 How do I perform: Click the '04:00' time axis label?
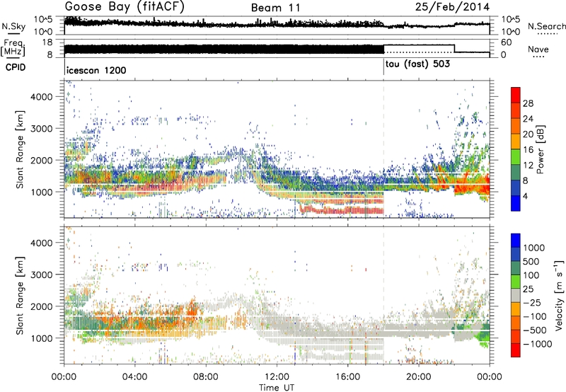click(x=135, y=376)
